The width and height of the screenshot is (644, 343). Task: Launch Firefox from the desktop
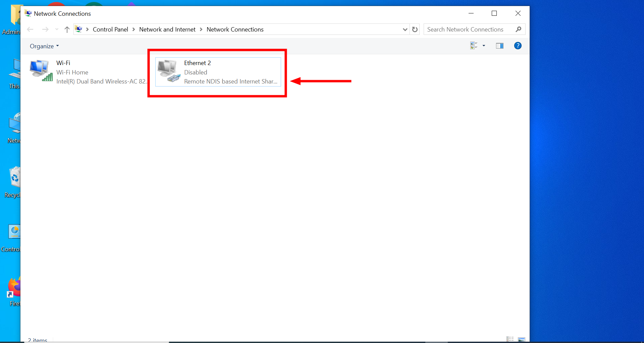pyautogui.click(x=14, y=287)
